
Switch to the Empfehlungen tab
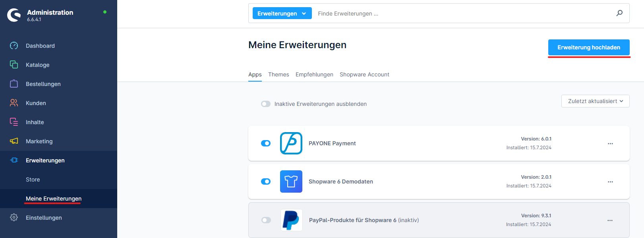[314, 74]
